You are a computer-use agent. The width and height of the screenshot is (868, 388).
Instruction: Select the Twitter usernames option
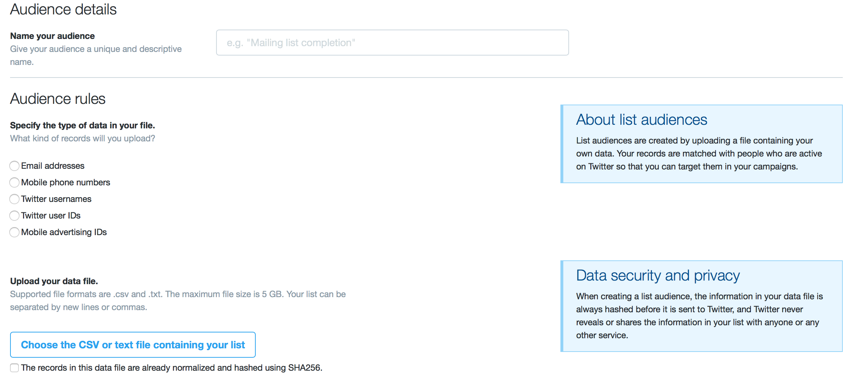(14, 199)
